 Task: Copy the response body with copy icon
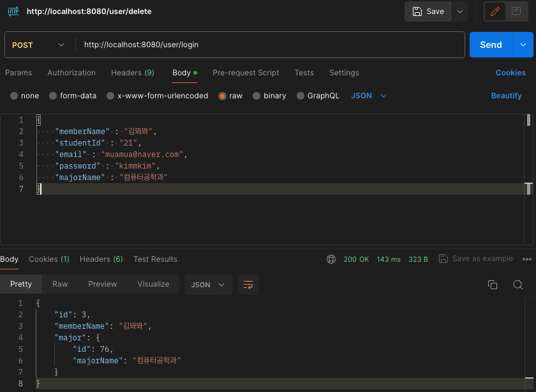pos(492,285)
